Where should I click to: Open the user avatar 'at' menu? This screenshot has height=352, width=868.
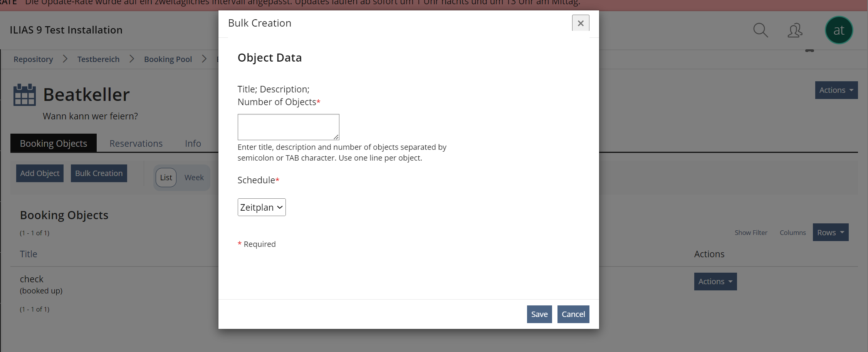tap(839, 30)
